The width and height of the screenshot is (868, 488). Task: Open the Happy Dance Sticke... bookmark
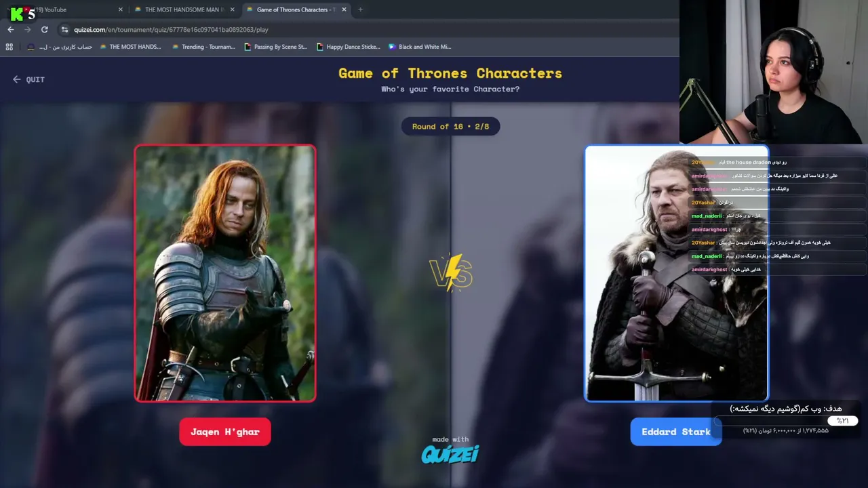[348, 47]
